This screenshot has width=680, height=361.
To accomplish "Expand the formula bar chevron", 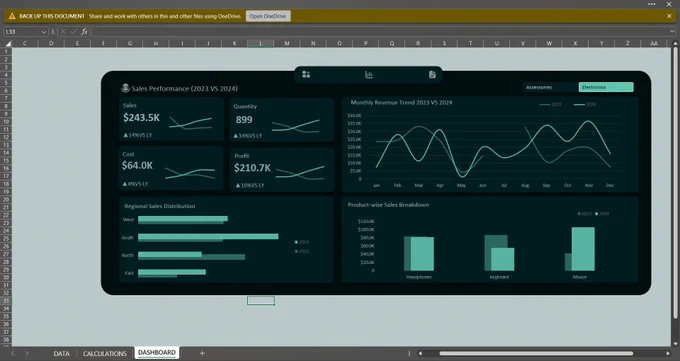I will 672,32.
